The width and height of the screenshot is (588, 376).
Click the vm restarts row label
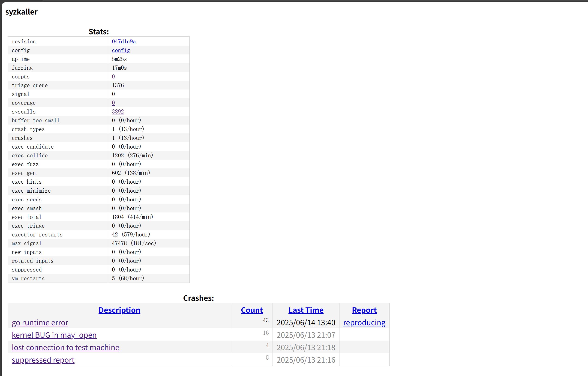tap(28, 278)
